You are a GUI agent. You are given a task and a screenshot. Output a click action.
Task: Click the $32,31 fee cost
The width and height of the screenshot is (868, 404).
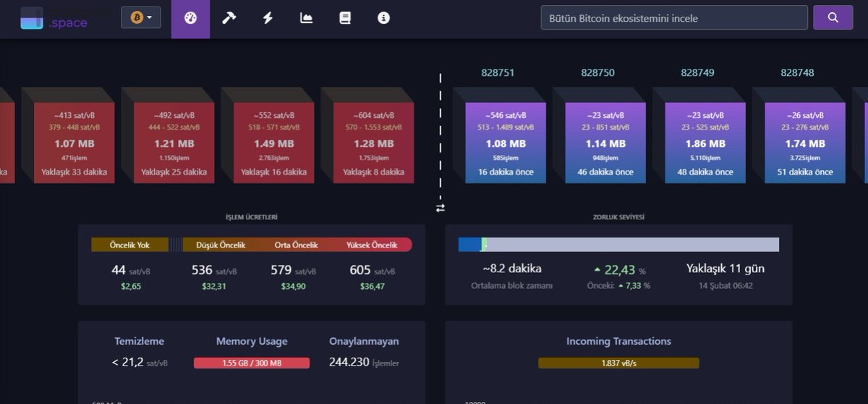click(214, 286)
